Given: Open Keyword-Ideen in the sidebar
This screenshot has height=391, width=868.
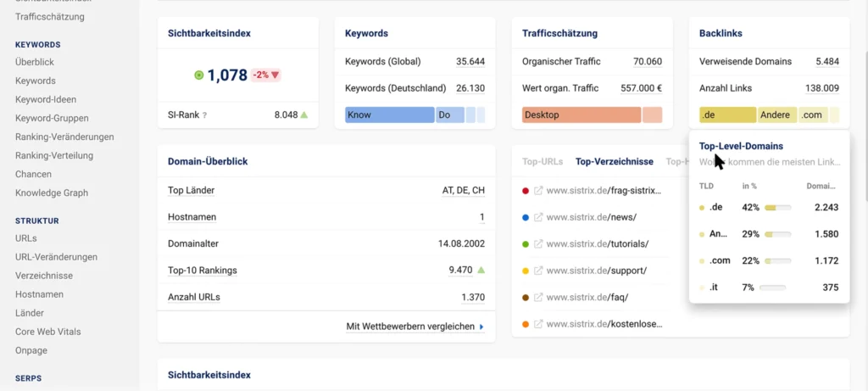Looking at the screenshot, I should [46, 100].
